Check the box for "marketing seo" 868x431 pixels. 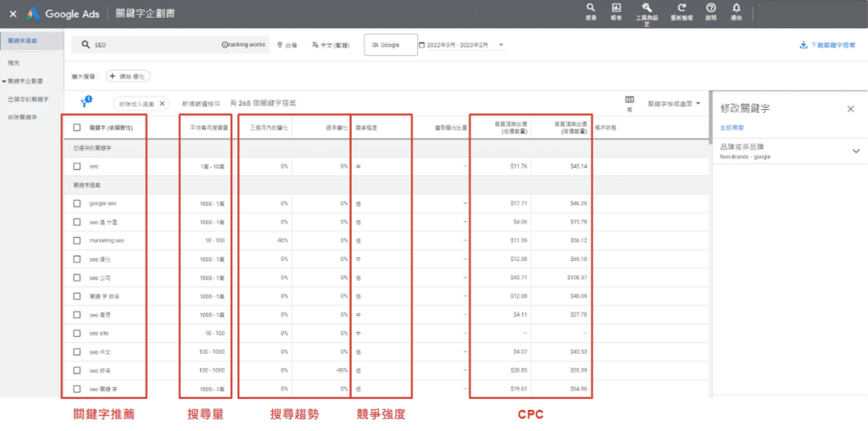pyautogui.click(x=77, y=240)
